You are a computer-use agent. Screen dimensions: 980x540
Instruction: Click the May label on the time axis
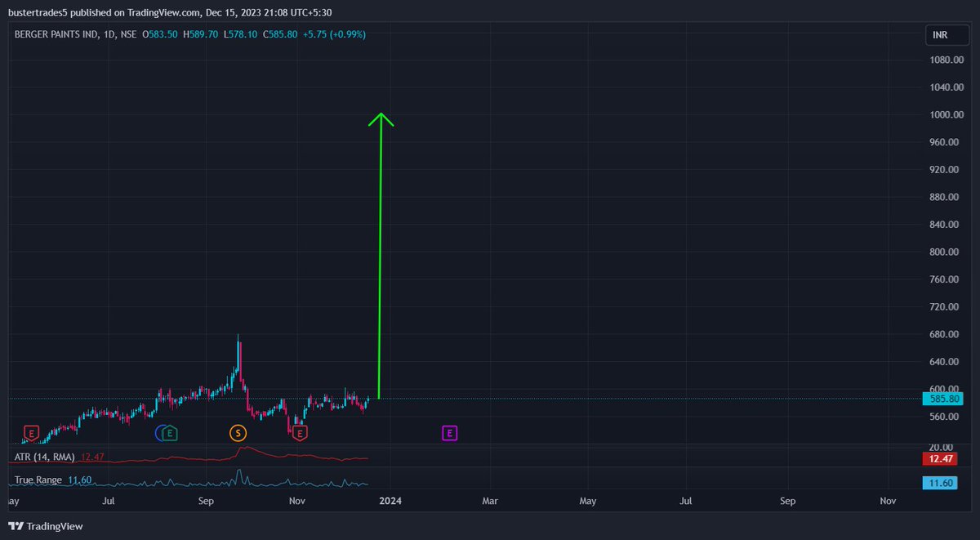coord(588,500)
